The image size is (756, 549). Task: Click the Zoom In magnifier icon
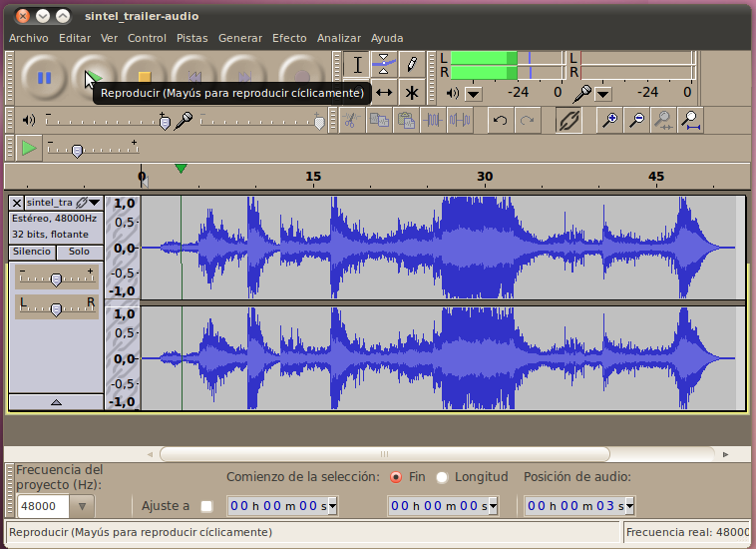610,120
